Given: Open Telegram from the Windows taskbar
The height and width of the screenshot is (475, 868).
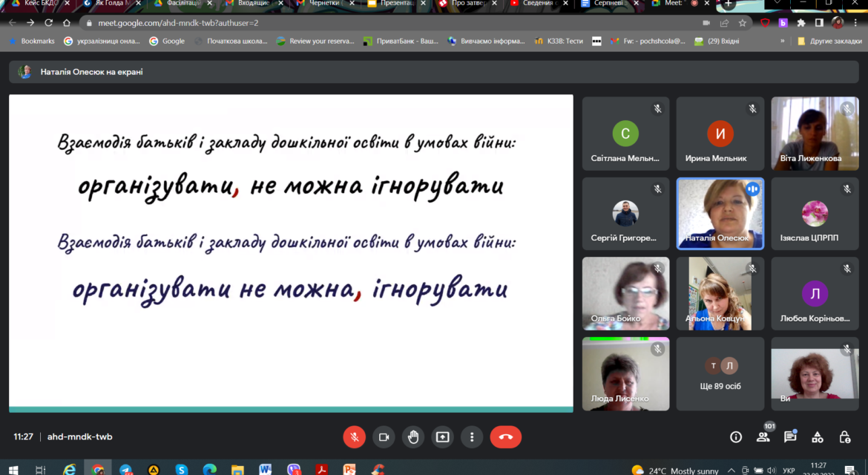Looking at the screenshot, I should pos(125,470).
